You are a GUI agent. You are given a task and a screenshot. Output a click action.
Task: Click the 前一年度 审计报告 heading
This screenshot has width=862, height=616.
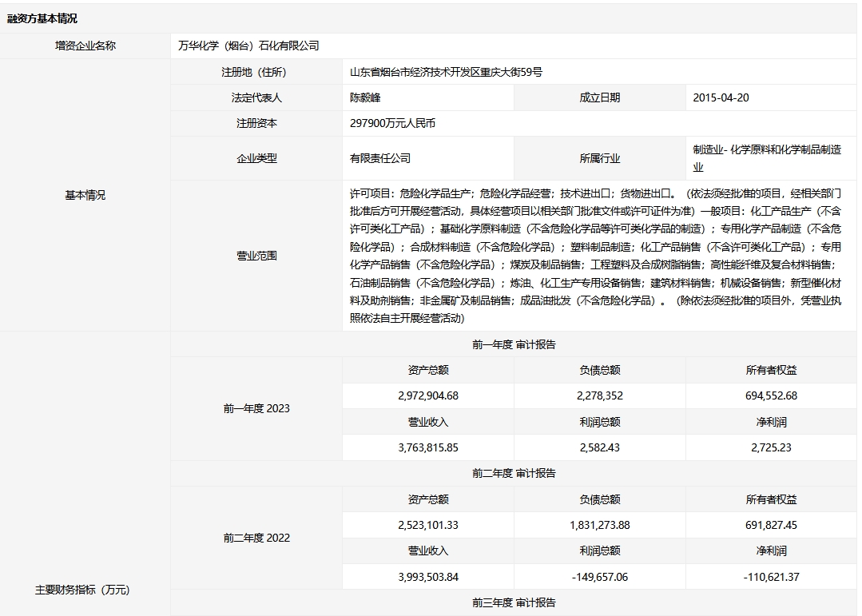(x=514, y=345)
